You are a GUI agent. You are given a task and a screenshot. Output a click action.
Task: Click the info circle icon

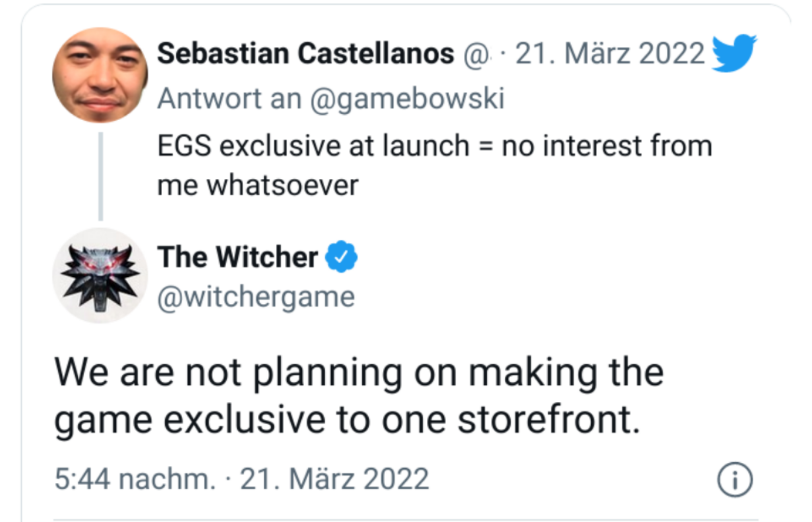735,480
